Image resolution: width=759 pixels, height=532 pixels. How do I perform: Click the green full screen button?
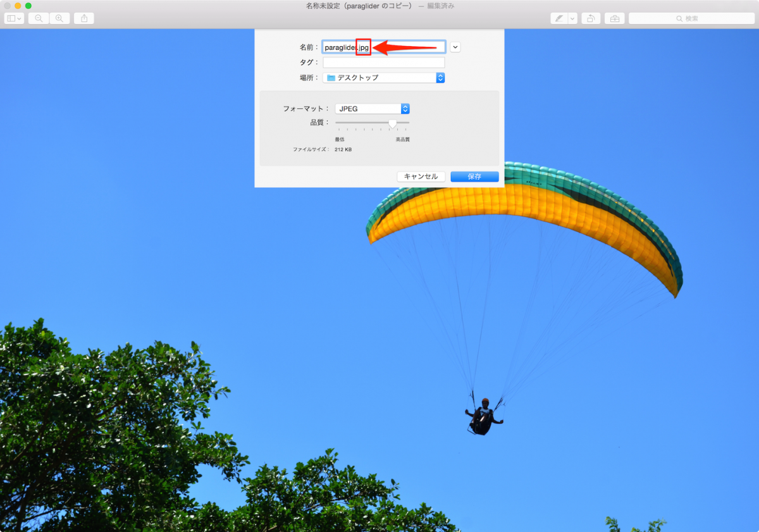click(28, 6)
